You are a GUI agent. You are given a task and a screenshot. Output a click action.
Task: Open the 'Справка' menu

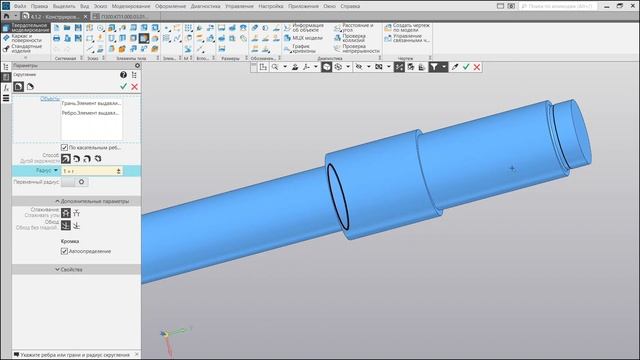coord(350,6)
